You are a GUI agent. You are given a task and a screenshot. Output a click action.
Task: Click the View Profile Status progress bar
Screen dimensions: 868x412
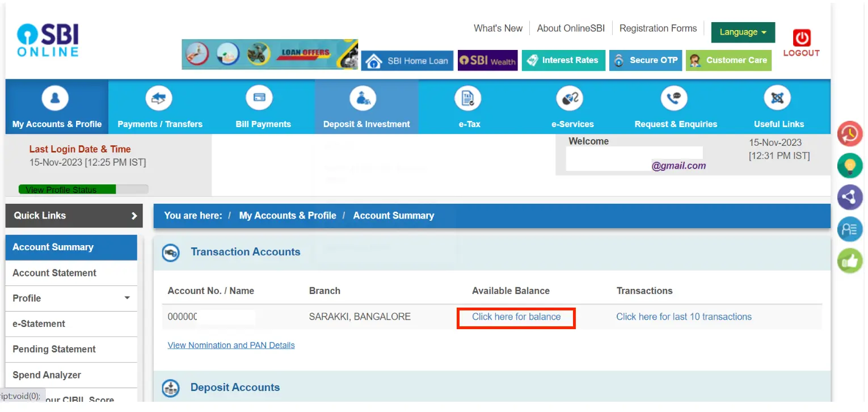tap(83, 190)
